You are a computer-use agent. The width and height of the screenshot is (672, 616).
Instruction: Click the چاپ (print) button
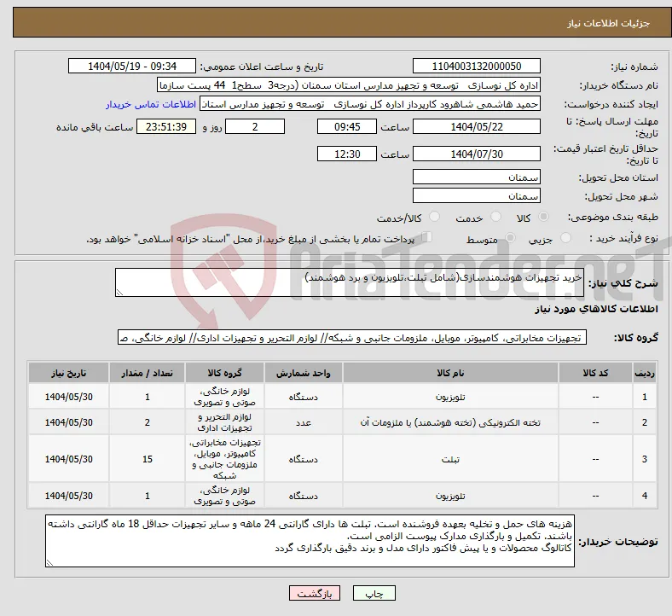(374, 593)
